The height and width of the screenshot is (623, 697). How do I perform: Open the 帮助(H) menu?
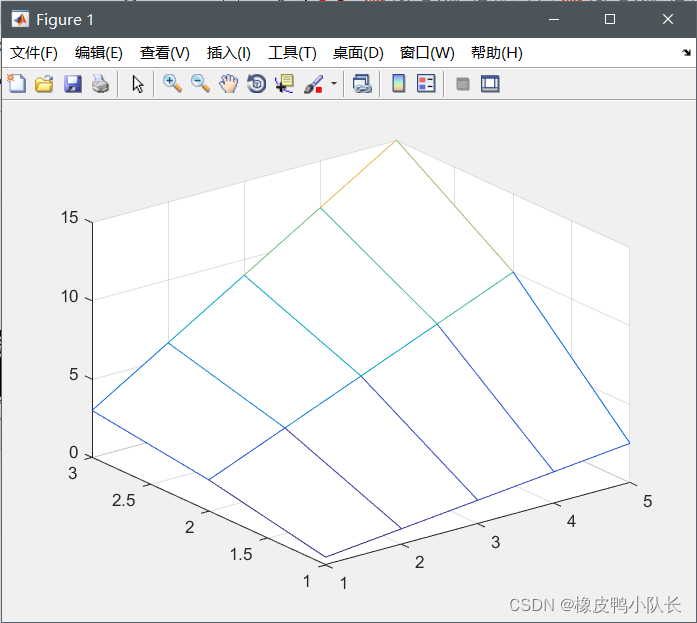coord(497,53)
